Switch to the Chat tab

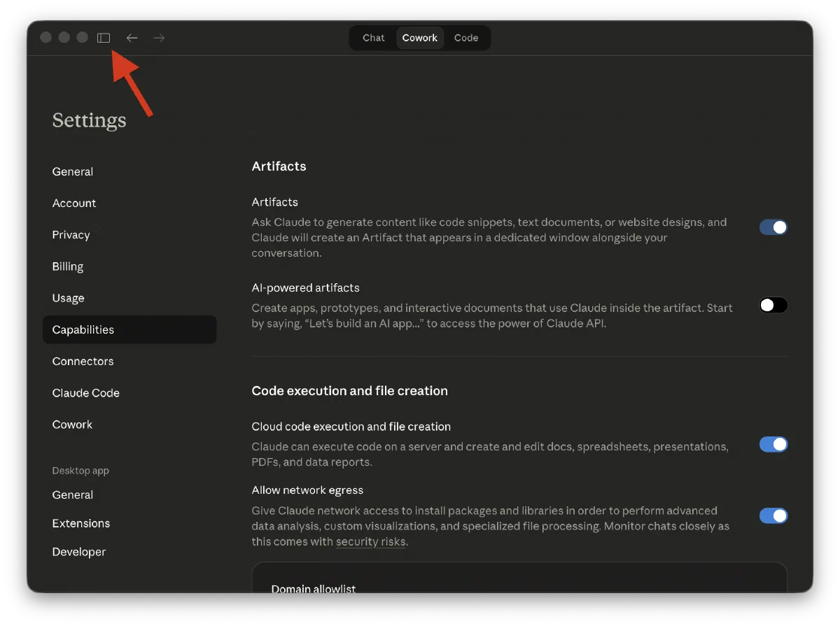pos(373,38)
